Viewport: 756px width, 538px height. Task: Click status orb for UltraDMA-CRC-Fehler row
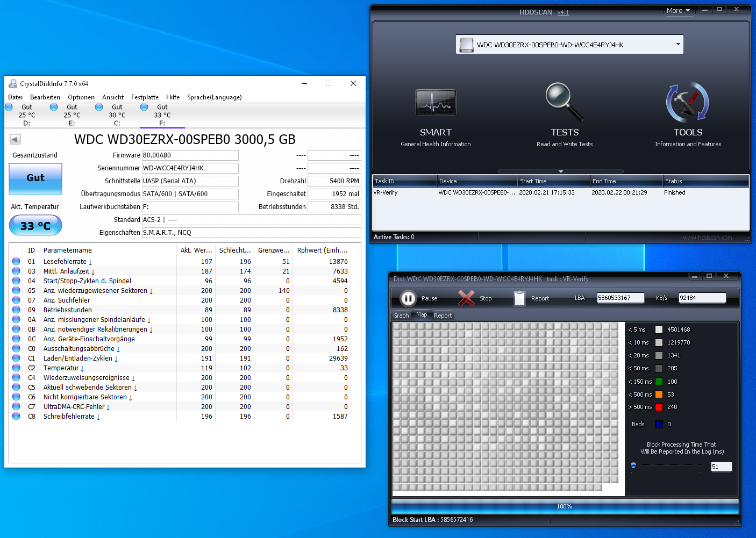tap(16, 406)
